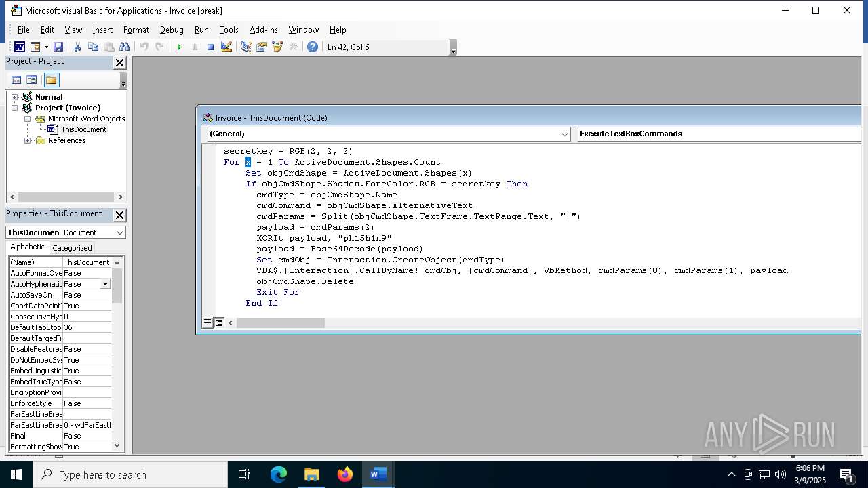Image resolution: width=868 pixels, height=488 pixels.
Task: Expand the Normal project node
Action: coord(14,97)
